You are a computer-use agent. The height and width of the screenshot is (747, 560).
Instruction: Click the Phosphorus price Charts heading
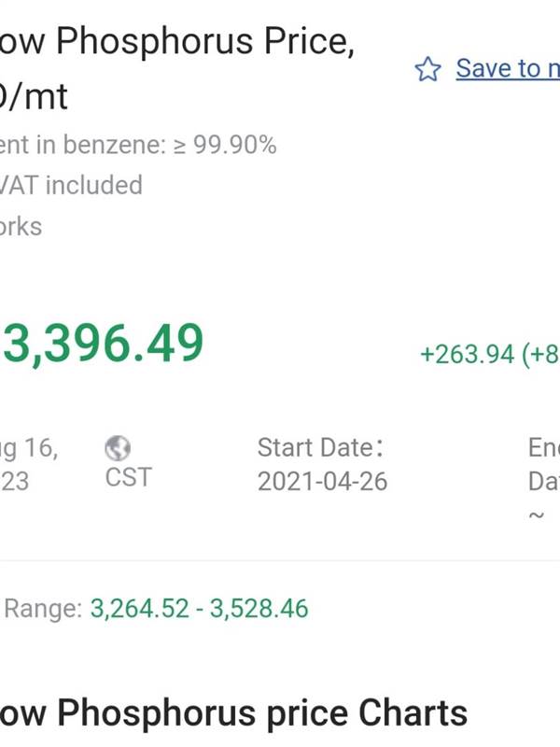pos(233,713)
